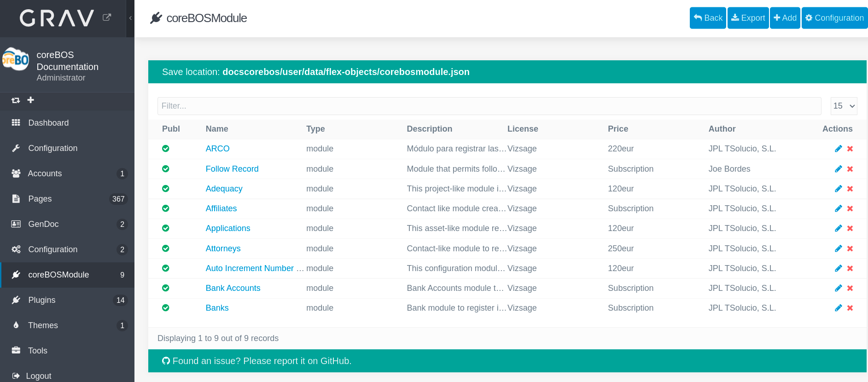Click the edit pencil for Attorneys row
Viewport: 868px width, 382px height.
[x=838, y=249]
